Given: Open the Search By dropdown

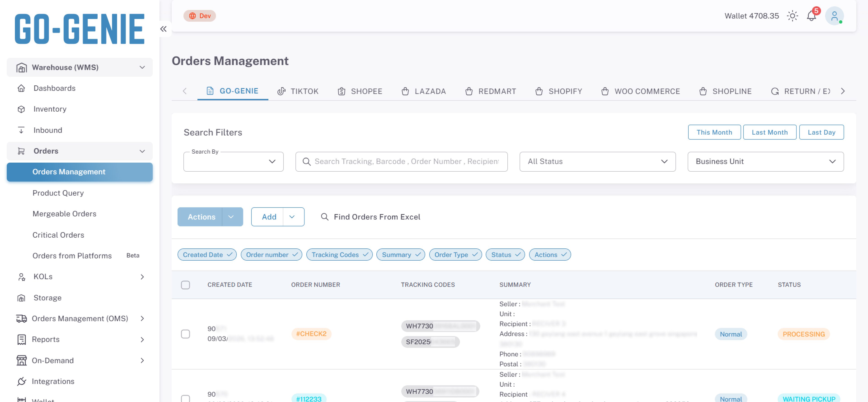Looking at the screenshot, I should click(233, 162).
